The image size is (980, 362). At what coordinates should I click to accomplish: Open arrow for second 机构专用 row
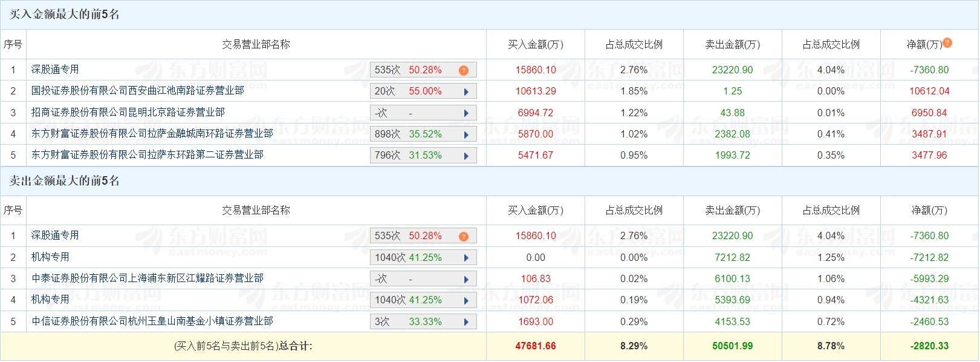pos(466,300)
